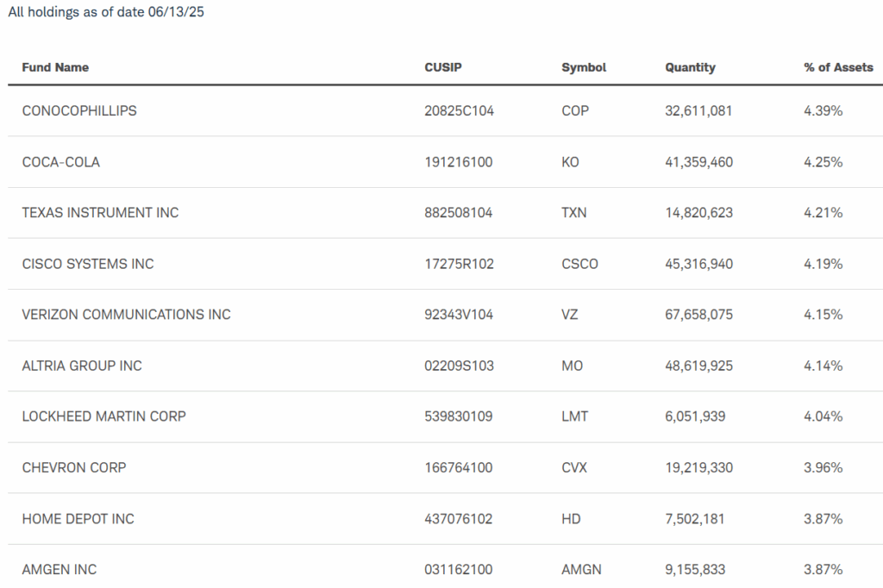Screen dimensions: 883x588
Task: Select quantity 45,316,940
Action: pos(698,264)
